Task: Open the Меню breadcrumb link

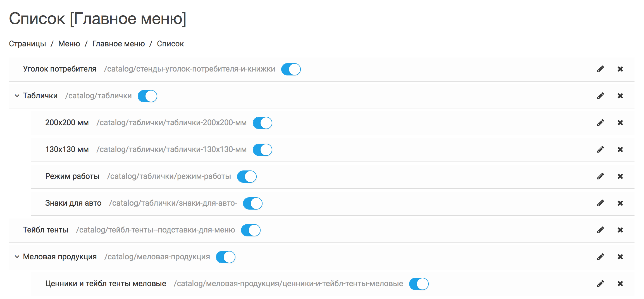Action: 69,44
